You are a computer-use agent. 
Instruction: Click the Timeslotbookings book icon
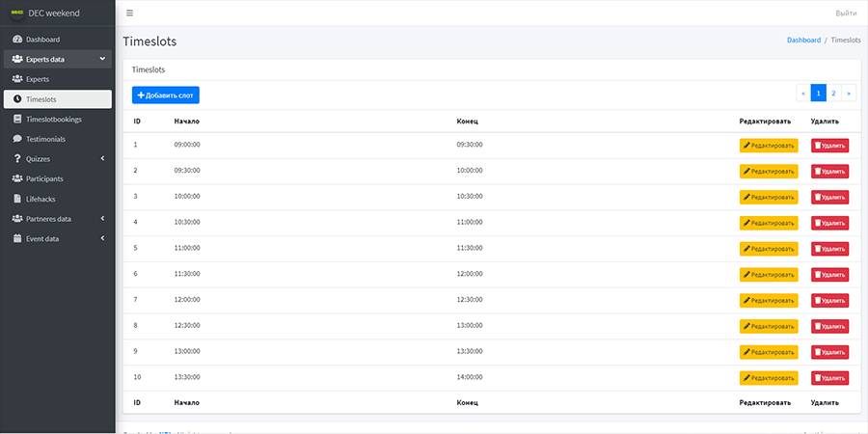(x=17, y=120)
